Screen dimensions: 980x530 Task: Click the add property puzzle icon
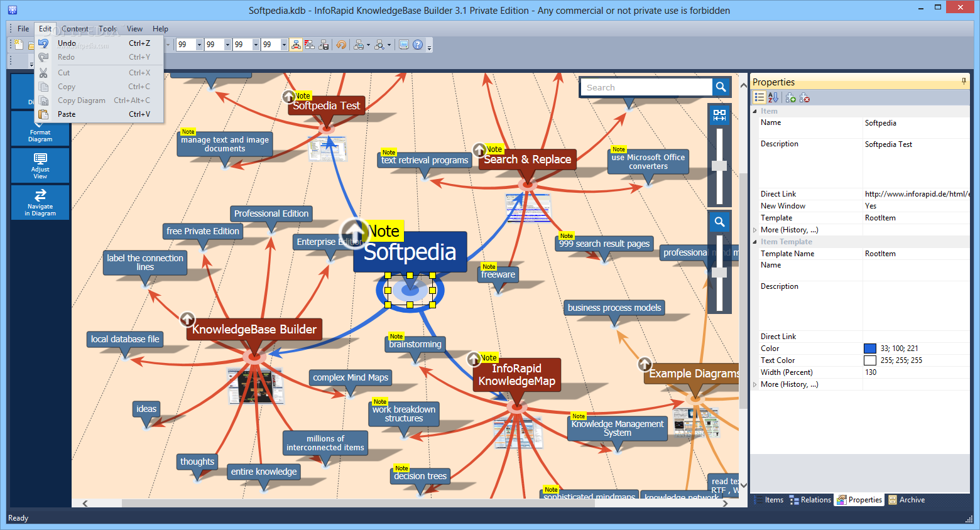coord(791,97)
